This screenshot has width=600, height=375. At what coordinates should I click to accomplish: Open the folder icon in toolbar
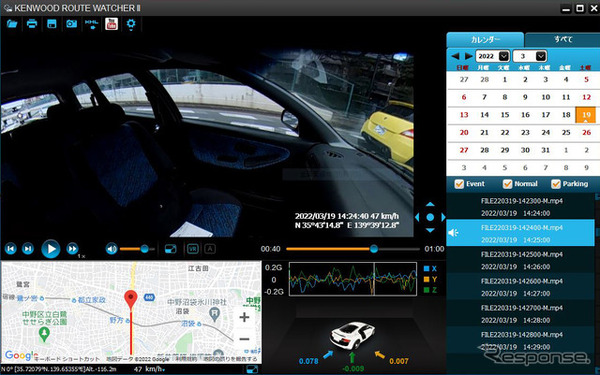[12, 24]
